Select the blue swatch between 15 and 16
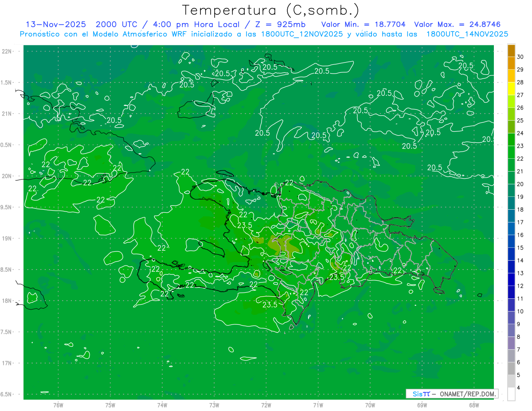The width and height of the screenshot is (532, 411). click(x=511, y=241)
